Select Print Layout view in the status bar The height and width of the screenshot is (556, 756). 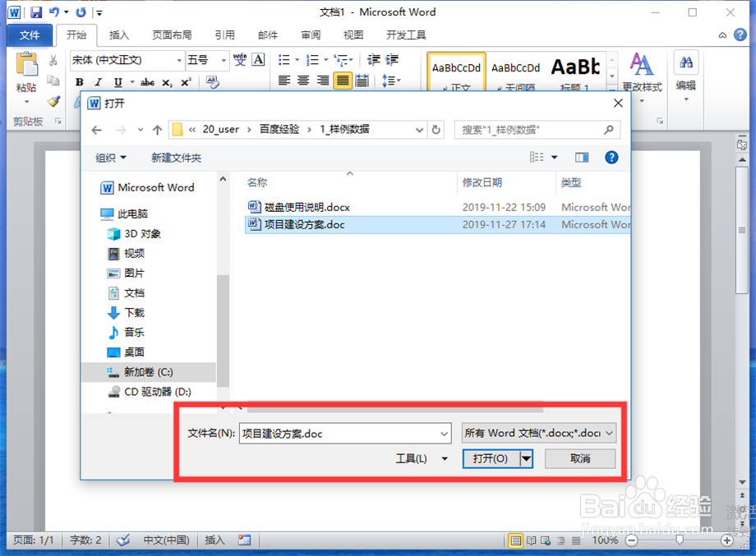(516, 540)
